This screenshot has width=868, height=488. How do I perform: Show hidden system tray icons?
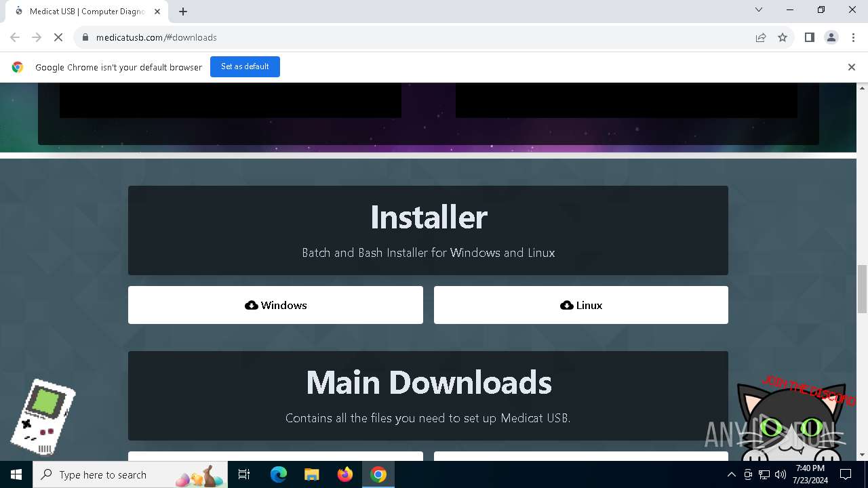pos(731,474)
